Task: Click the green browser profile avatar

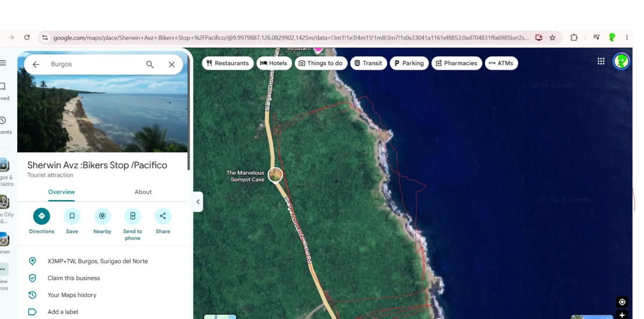Action: [x=612, y=38]
